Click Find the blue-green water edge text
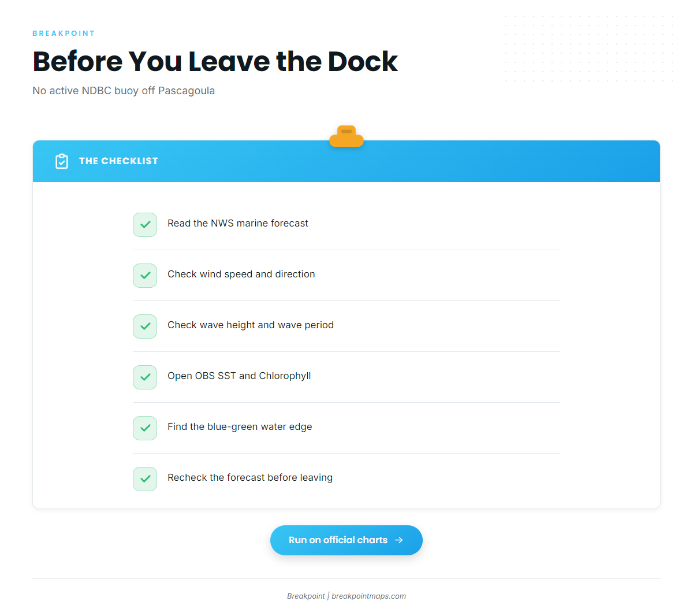This screenshot has width=693, height=616. [x=240, y=427]
